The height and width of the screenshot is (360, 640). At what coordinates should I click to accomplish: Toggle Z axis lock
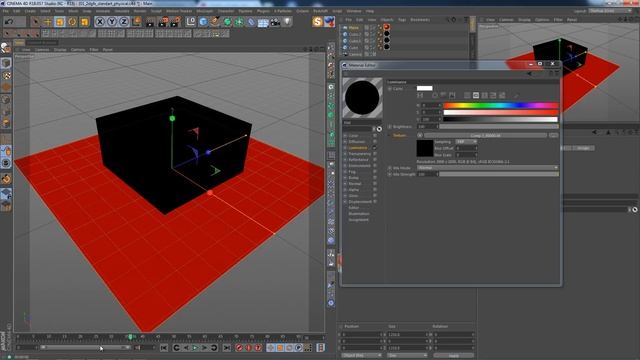[124, 22]
